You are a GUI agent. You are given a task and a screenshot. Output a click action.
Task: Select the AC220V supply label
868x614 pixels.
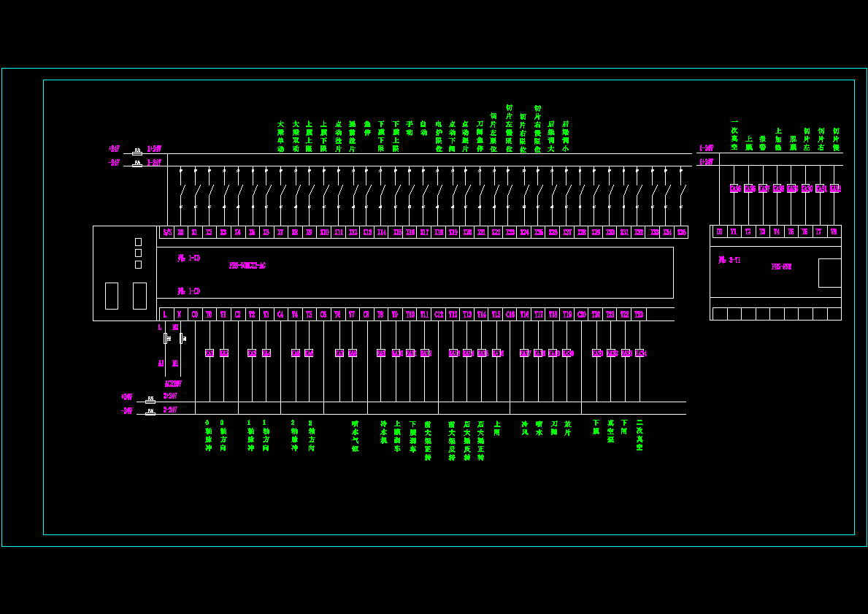[x=173, y=384]
